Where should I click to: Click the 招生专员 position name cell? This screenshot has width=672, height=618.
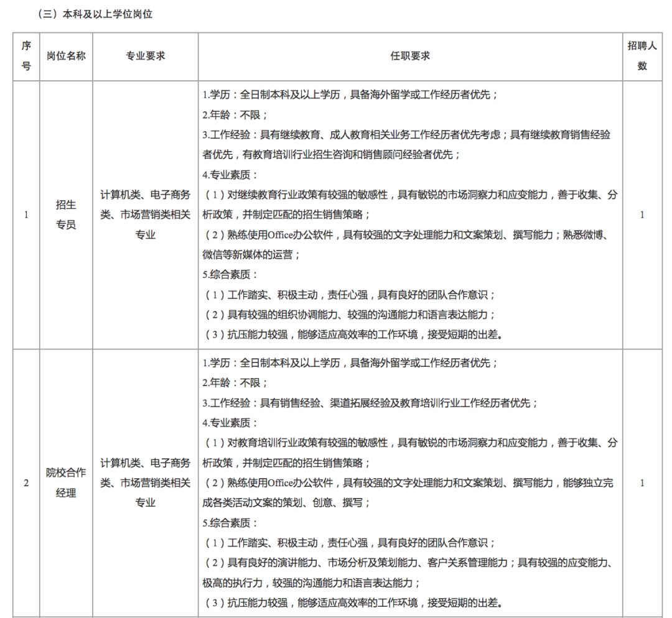click(x=66, y=215)
